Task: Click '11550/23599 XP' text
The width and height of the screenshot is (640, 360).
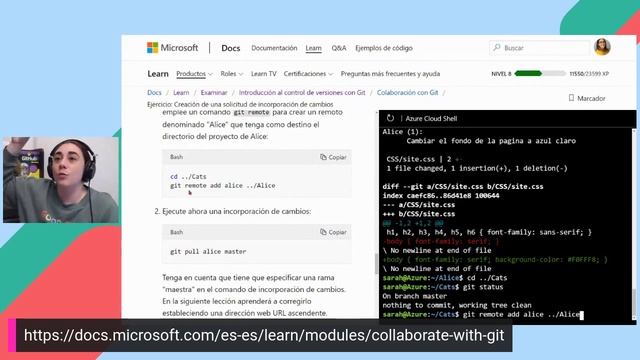Action: (589, 74)
